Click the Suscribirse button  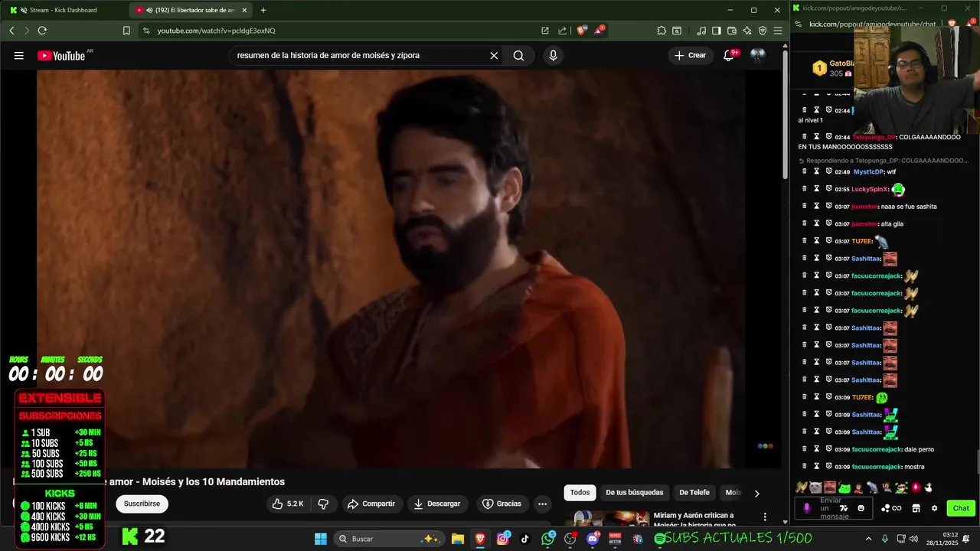[x=142, y=504]
